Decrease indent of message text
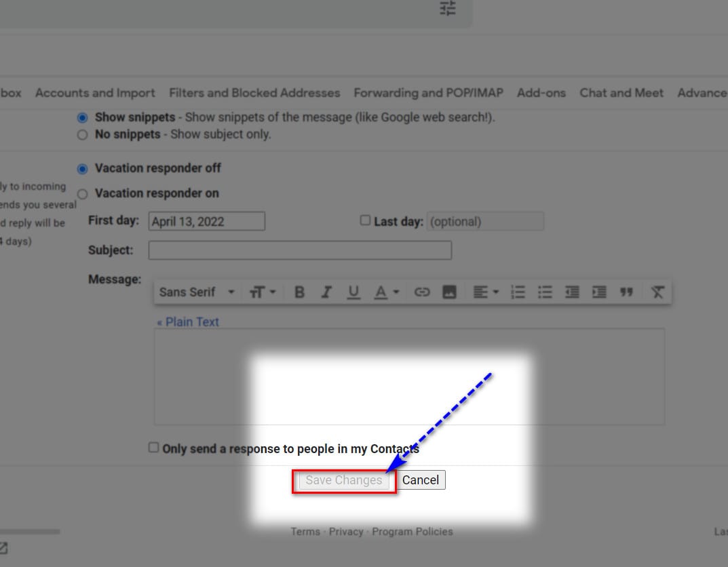728x567 pixels. coord(572,292)
